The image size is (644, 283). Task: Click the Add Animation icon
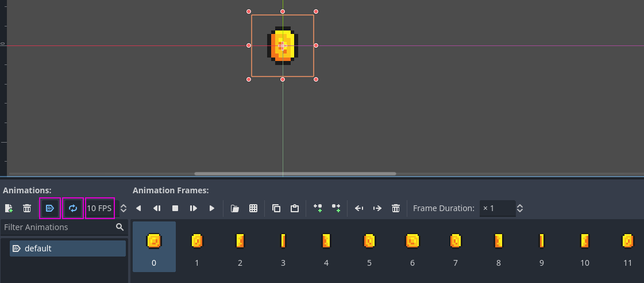pyautogui.click(x=9, y=208)
